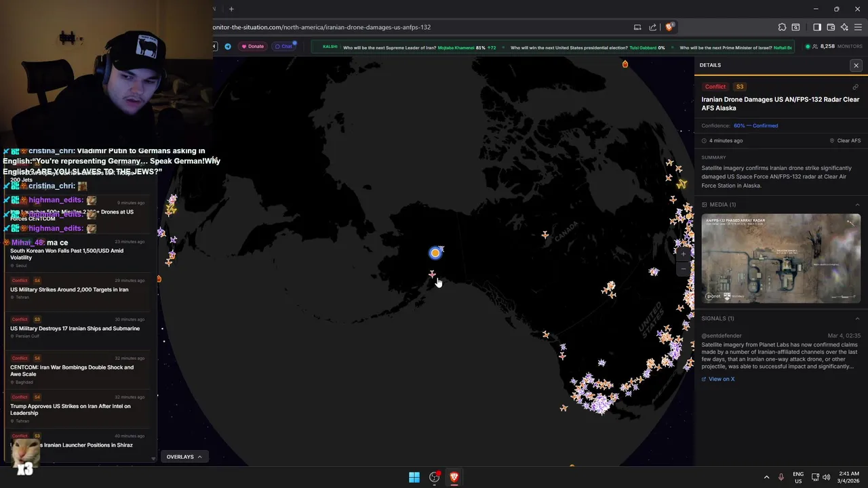
Task: Click the Clear AFS location label
Action: pyautogui.click(x=845, y=141)
